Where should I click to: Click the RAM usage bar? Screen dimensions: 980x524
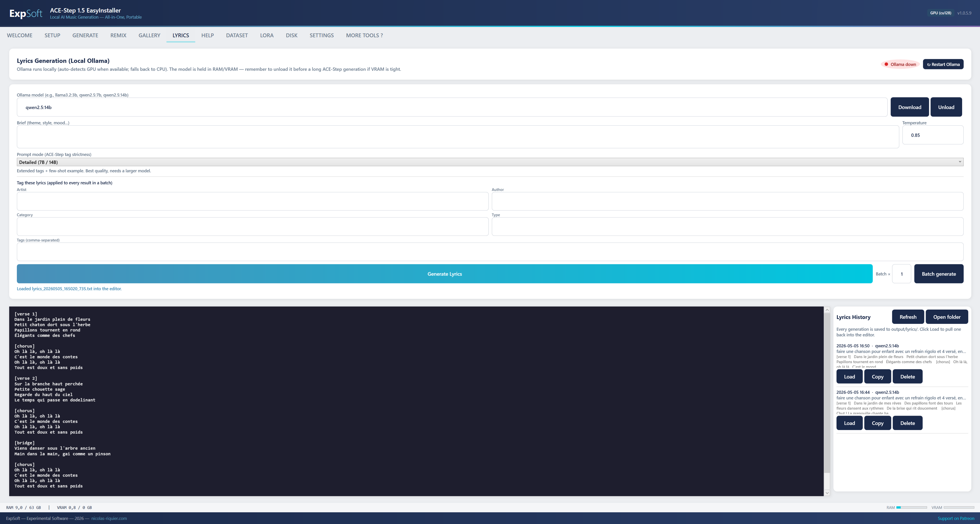pyautogui.click(x=912, y=508)
